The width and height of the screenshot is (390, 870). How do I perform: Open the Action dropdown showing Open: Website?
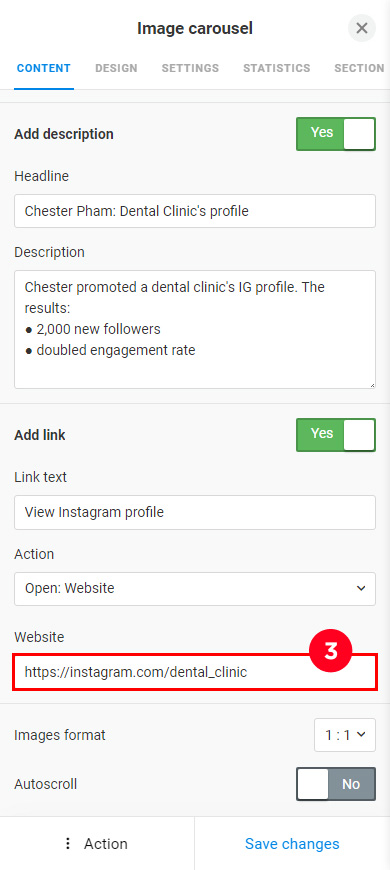[195, 589]
